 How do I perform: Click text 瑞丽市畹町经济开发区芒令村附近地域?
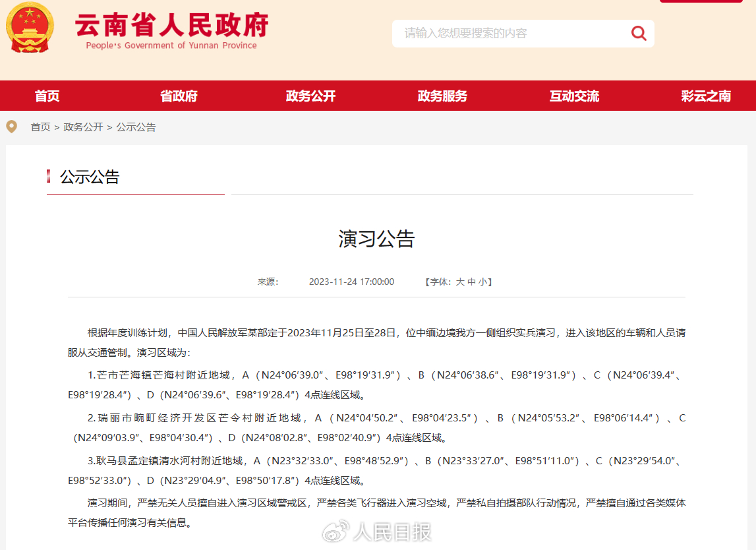(200, 418)
